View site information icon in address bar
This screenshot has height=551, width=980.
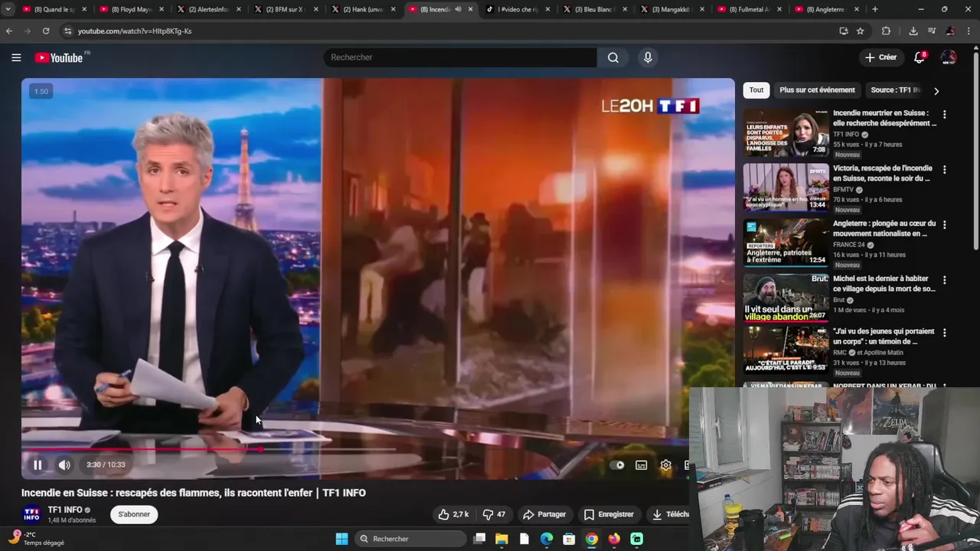point(67,31)
